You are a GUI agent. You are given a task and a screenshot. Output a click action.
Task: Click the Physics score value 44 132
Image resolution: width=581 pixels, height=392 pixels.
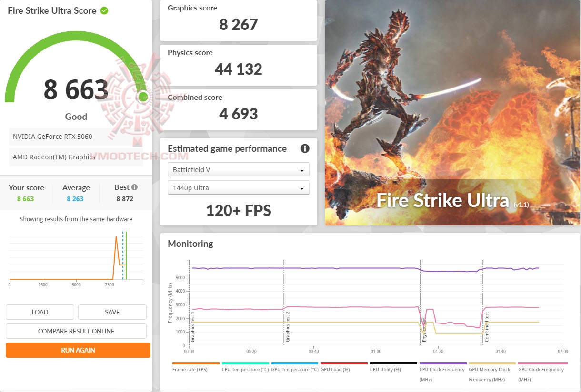[239, 69]
